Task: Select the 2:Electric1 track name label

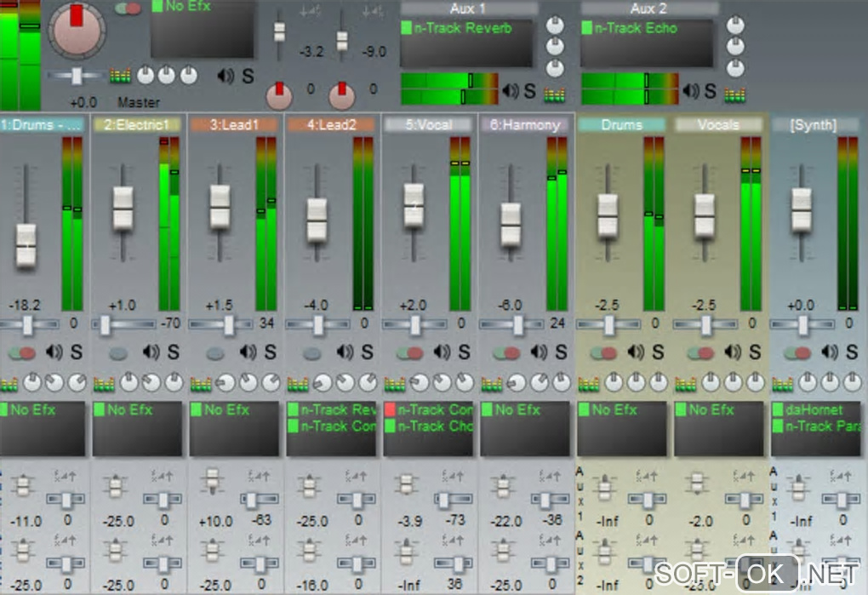Action: (137, 124)
